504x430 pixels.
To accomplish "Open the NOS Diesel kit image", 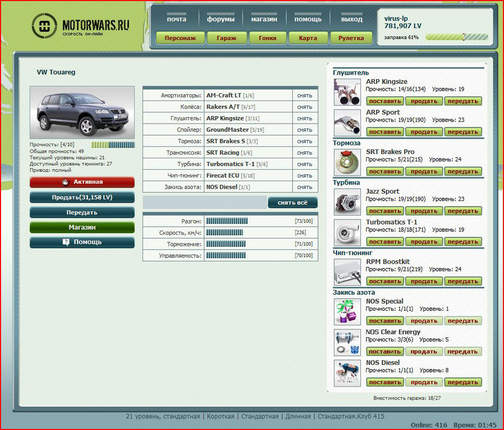I will (x=347, y=373).
